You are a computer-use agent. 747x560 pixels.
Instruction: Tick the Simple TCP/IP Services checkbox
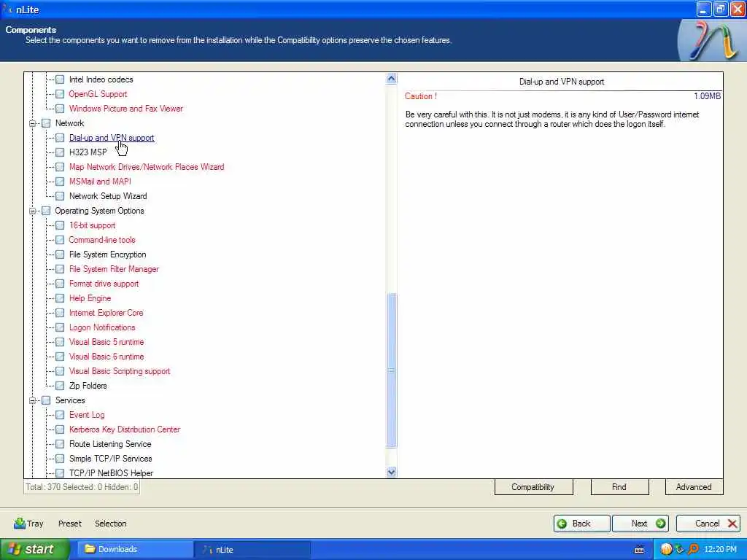point(60,459)
